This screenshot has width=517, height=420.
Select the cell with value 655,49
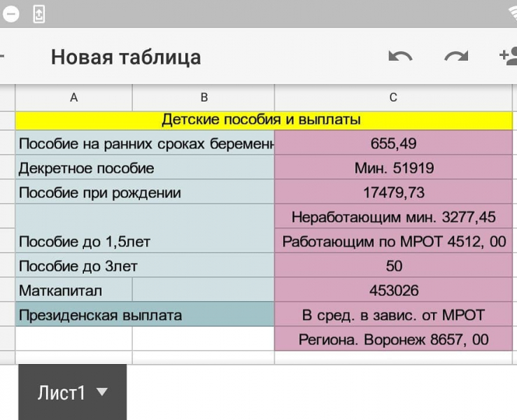(393, 143)
